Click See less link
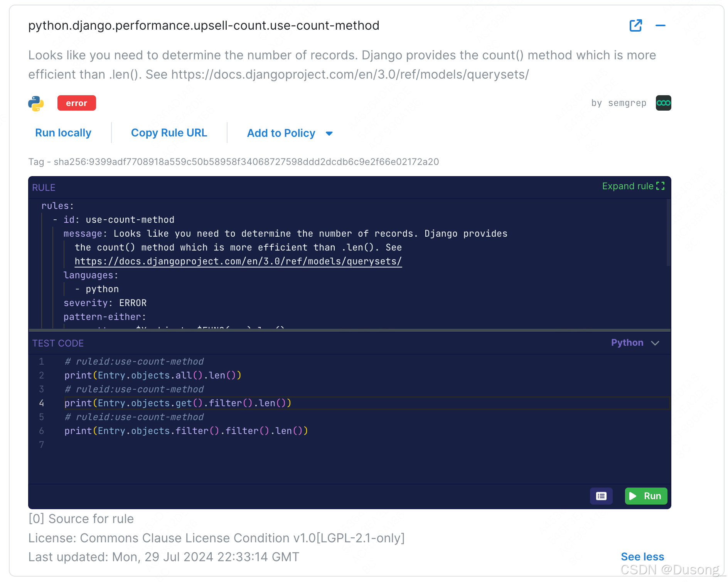The width and height of the screenshot is (728, 582). point(642,557)
